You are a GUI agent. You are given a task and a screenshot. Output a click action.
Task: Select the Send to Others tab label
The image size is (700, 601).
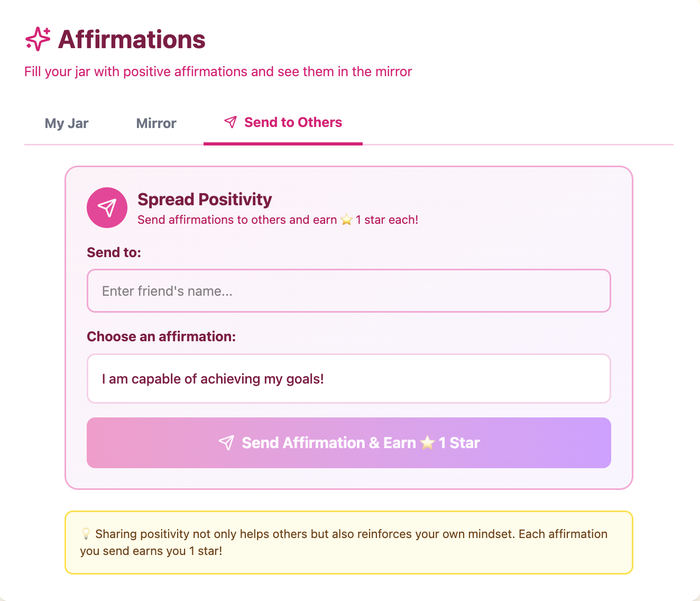(293, 122)
